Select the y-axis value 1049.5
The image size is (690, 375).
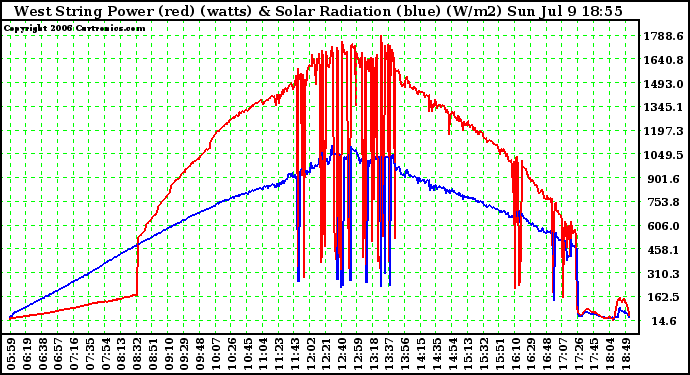(664, 155)
